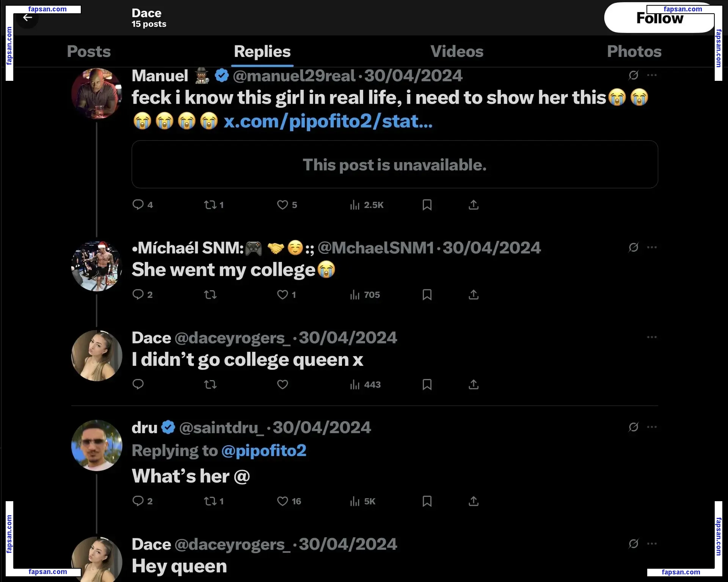This screenshot has height=582, width=728.
Task: Open more options on Dace's college reply
Action: click(652, 337)
